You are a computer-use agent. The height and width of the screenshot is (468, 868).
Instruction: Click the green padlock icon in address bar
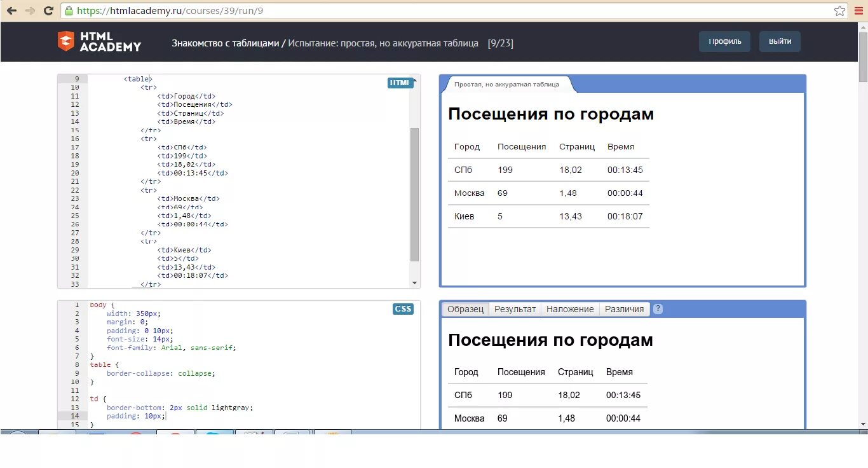click(69, 11)
